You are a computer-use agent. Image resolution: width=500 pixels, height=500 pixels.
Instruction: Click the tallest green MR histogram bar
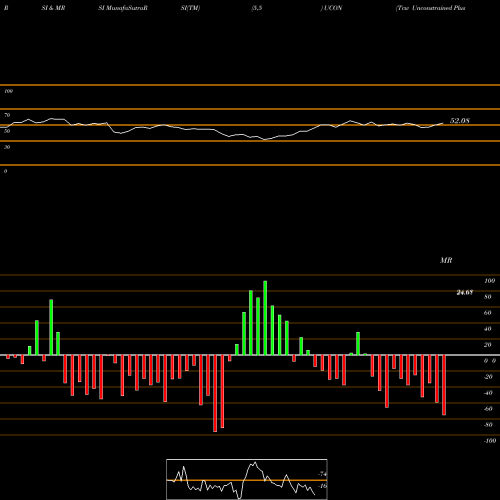click(265, 318)
